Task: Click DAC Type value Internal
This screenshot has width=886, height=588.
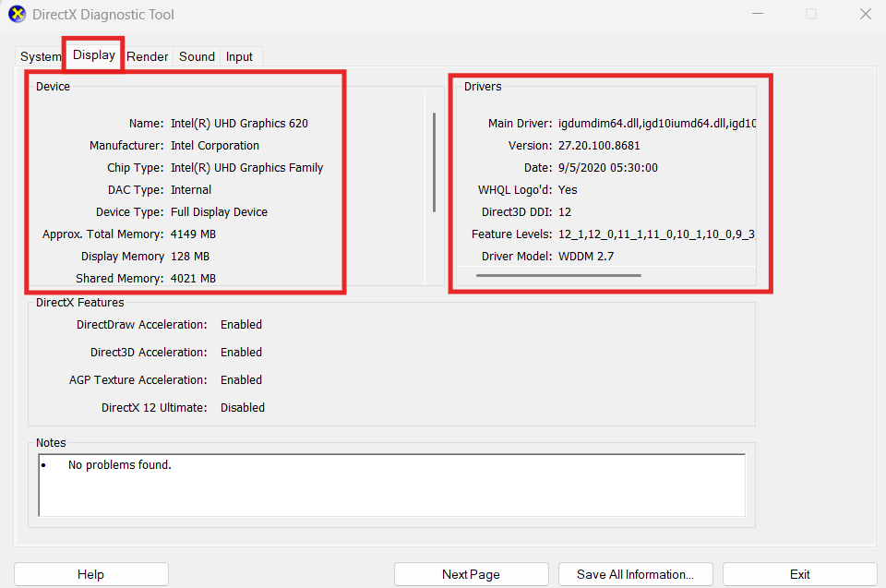Action: (191, 189)
